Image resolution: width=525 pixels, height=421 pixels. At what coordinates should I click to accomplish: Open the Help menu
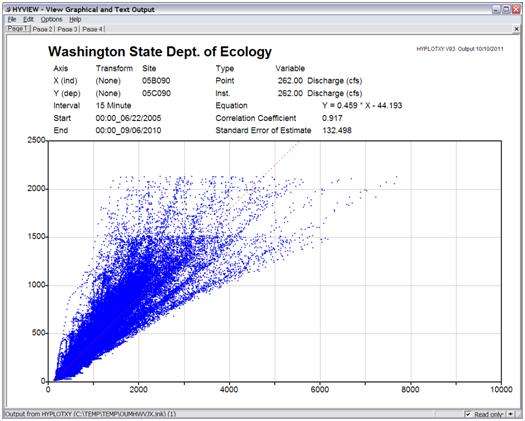[x=75, y=19]
